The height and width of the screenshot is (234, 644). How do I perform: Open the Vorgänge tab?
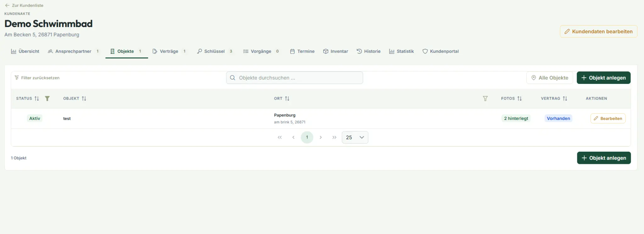[x=261, y=51]
